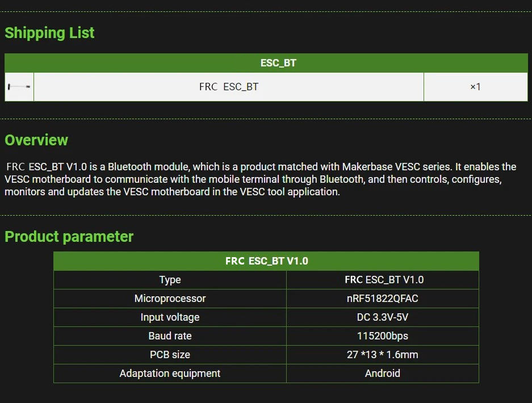
Task: Click the Microprocessor label cell
Action: click(170, 299)
